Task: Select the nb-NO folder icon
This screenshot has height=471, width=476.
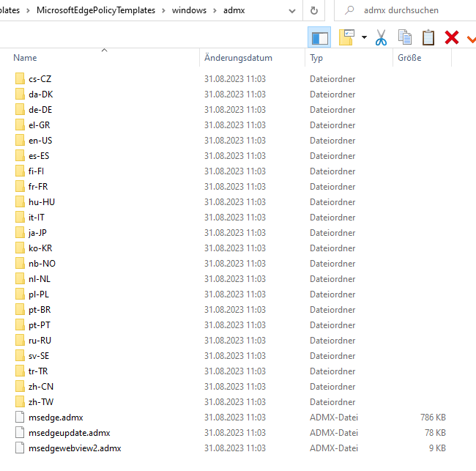Action: (x=20, y=263)
